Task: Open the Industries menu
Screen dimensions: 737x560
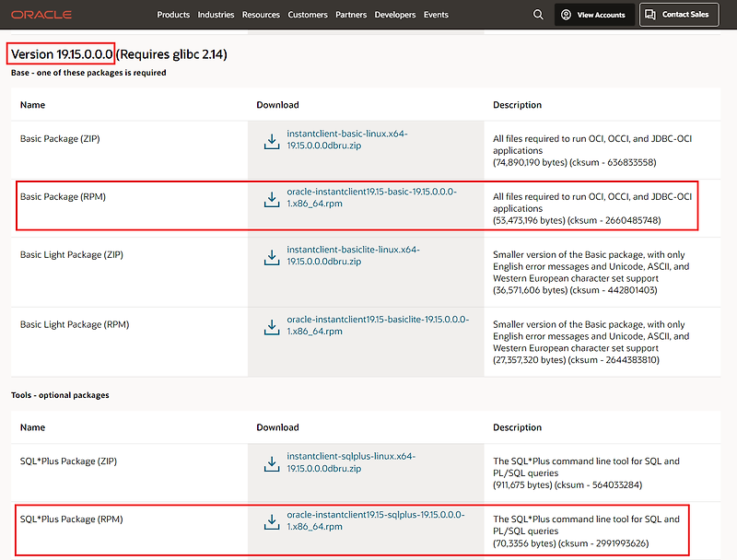Action: click(216, 14)
